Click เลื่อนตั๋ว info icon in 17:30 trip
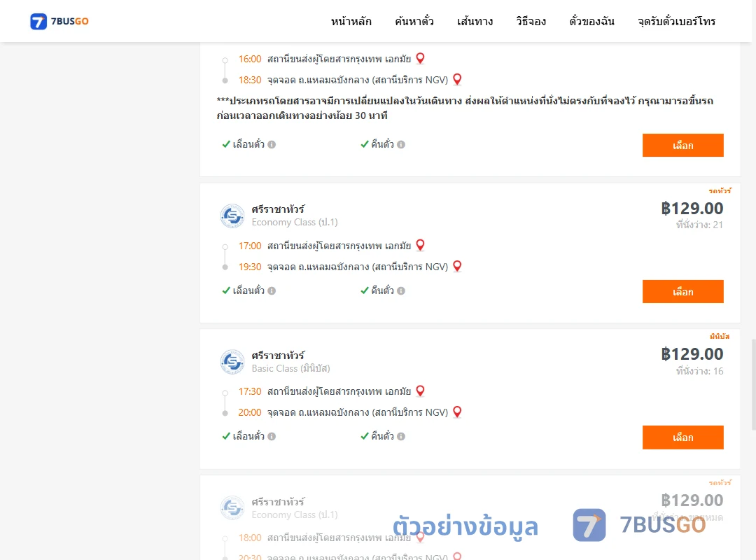The height and width of the screenshot is (560, 756). click(x=272, y=436)
